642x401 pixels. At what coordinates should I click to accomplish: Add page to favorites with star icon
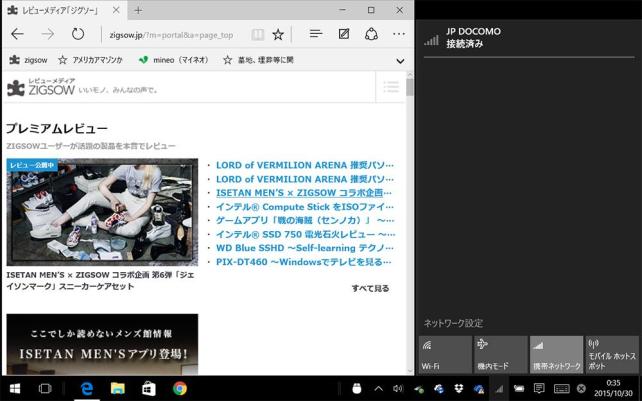pyautogui.click(x=278, y=34)
